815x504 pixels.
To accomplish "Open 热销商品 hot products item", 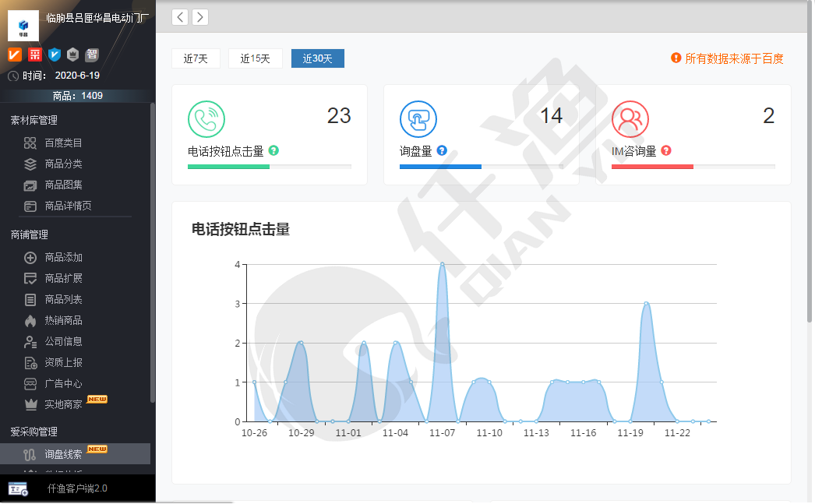I will click(62, 320).
